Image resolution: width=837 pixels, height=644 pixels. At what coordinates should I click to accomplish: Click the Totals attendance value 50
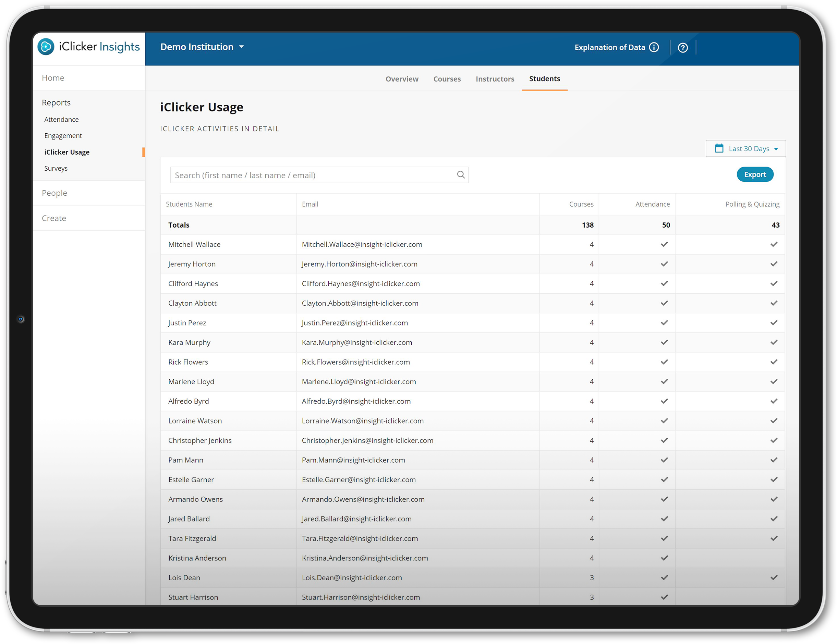pyautogui.click(x=666, y=225)
